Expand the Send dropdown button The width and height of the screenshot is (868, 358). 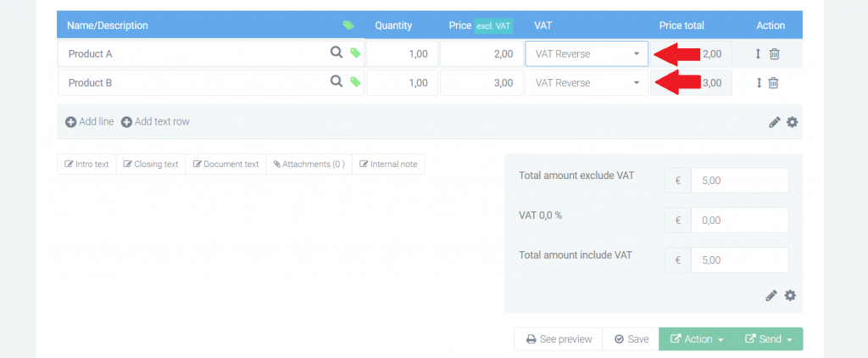tap(769, 339)
